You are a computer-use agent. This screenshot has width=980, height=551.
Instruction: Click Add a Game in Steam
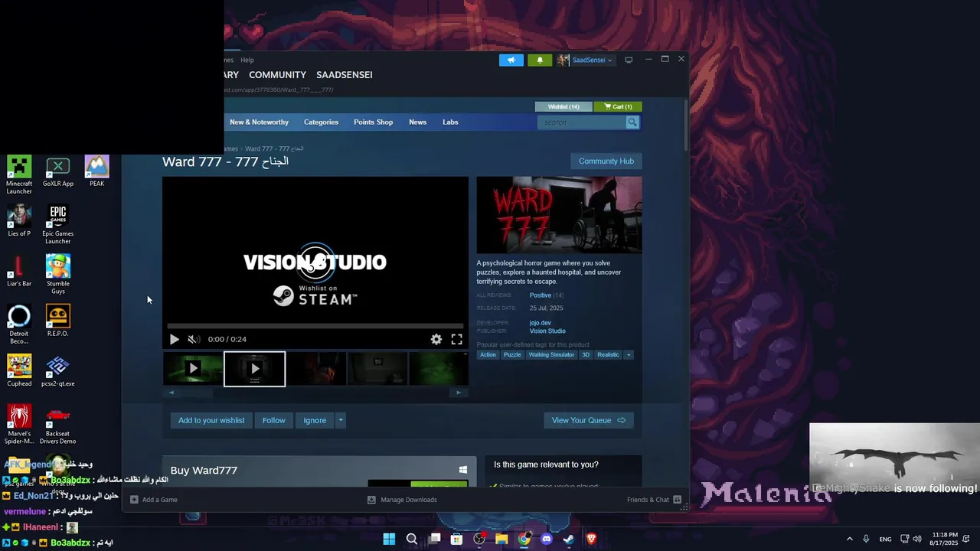click(154, 500)
